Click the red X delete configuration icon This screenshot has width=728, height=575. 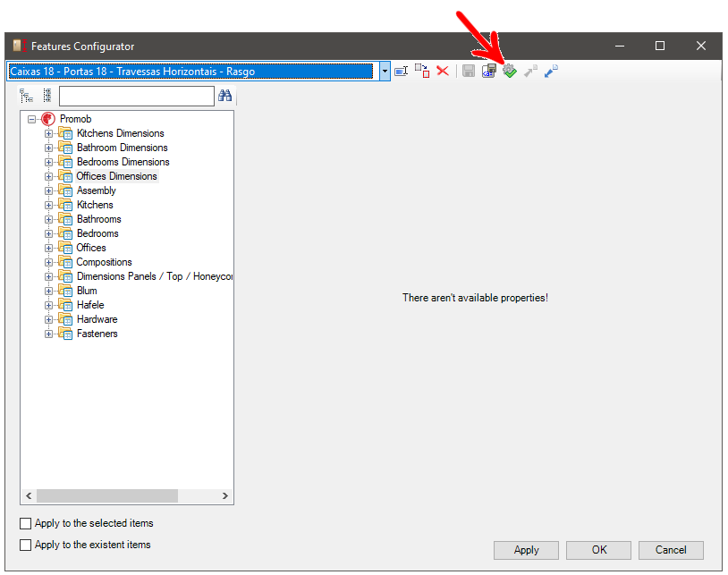click(443, 71)
